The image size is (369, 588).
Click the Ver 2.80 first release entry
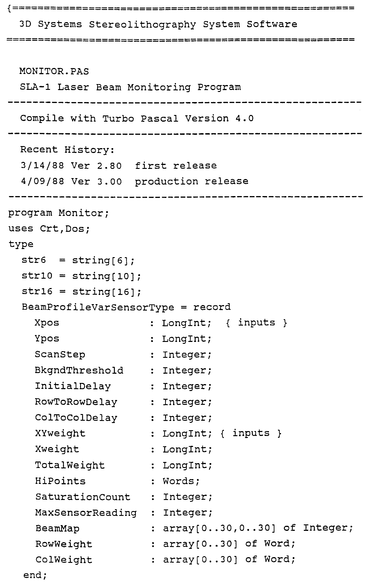(x=119, y=166)
